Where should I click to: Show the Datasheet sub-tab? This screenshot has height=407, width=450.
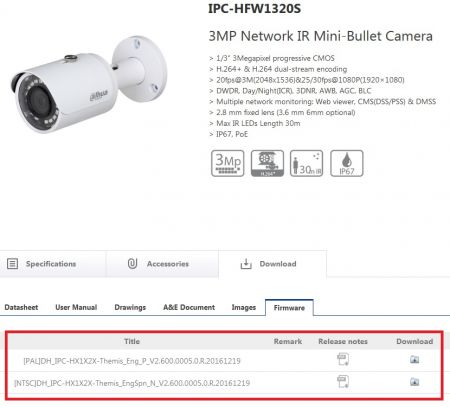pos(21,307)
